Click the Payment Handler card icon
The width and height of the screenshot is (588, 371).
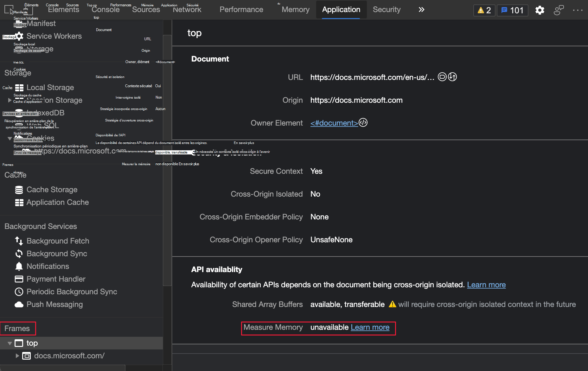(x=19, y=279)
